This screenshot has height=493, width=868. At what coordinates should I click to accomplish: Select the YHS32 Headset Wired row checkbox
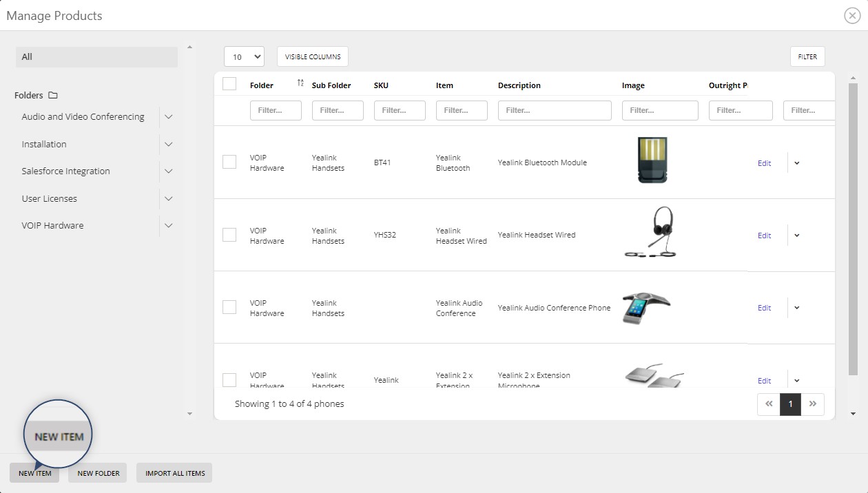[x=229, y=234]
